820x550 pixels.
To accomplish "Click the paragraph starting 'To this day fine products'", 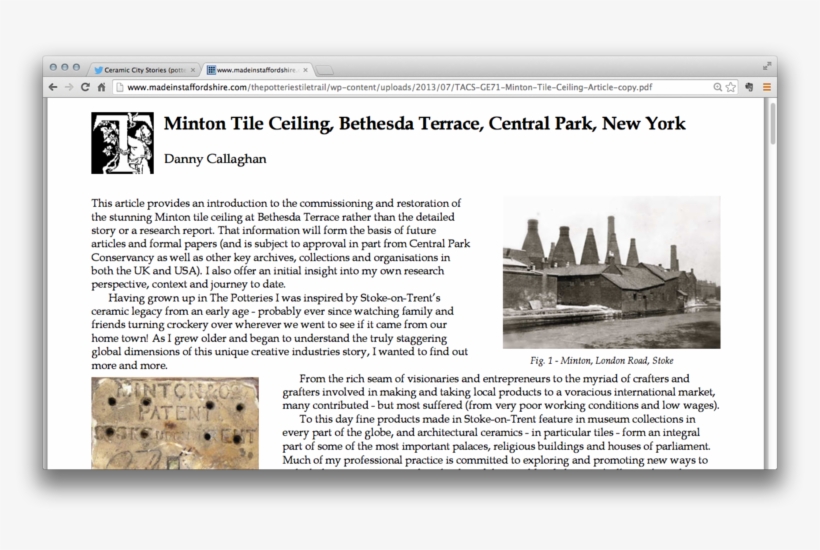I will click(x=496, y=439).
